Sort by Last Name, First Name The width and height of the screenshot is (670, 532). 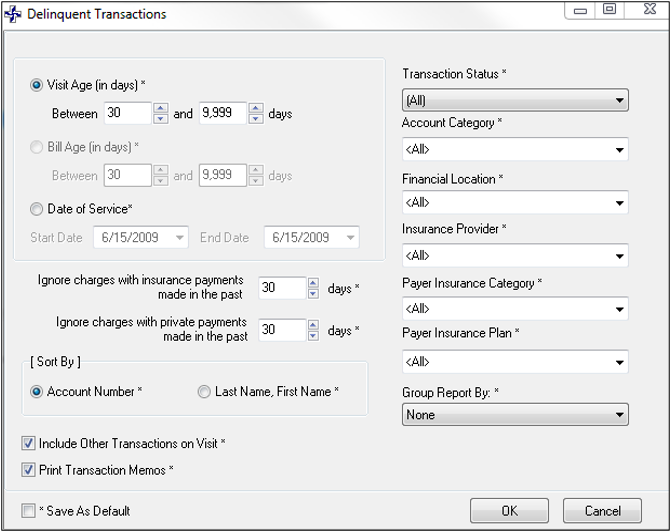click(205, 392)
